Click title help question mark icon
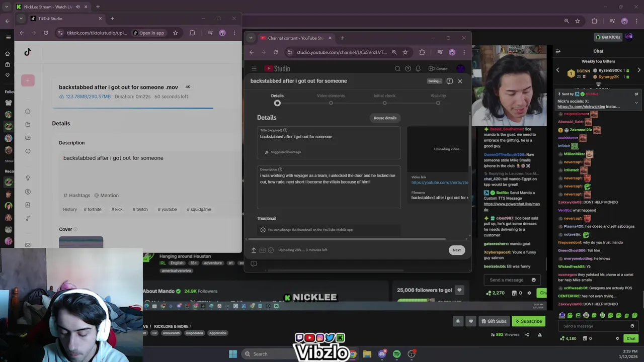 (x=285, y=130)
